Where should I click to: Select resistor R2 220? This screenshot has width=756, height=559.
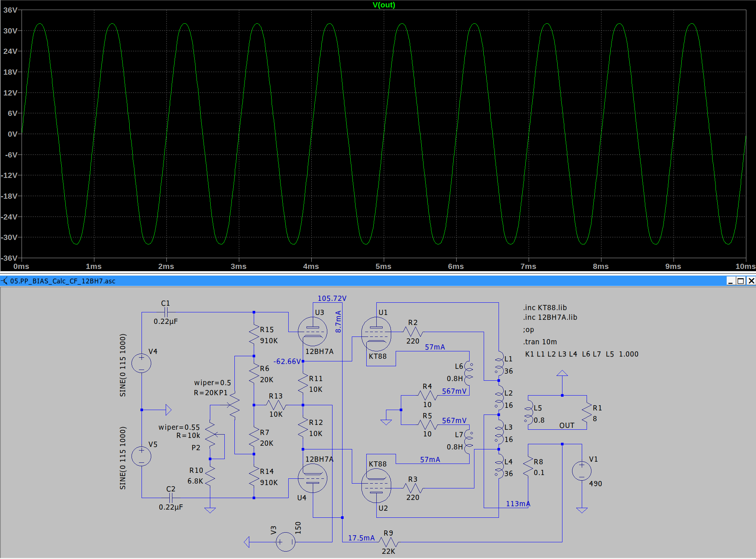coord(413,332)
